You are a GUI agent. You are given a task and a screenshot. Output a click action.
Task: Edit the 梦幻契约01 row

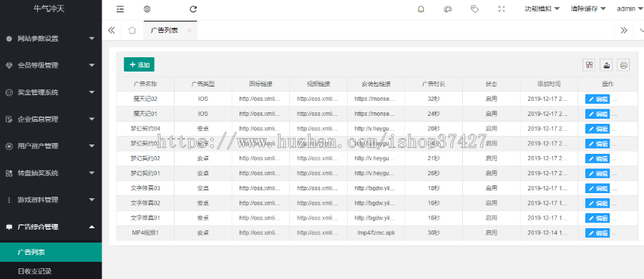597,173
